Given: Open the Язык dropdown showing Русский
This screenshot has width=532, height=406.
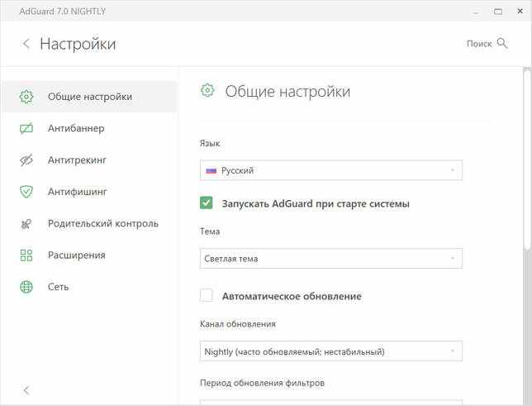Looking at the screenshot, I should [330, 170].
